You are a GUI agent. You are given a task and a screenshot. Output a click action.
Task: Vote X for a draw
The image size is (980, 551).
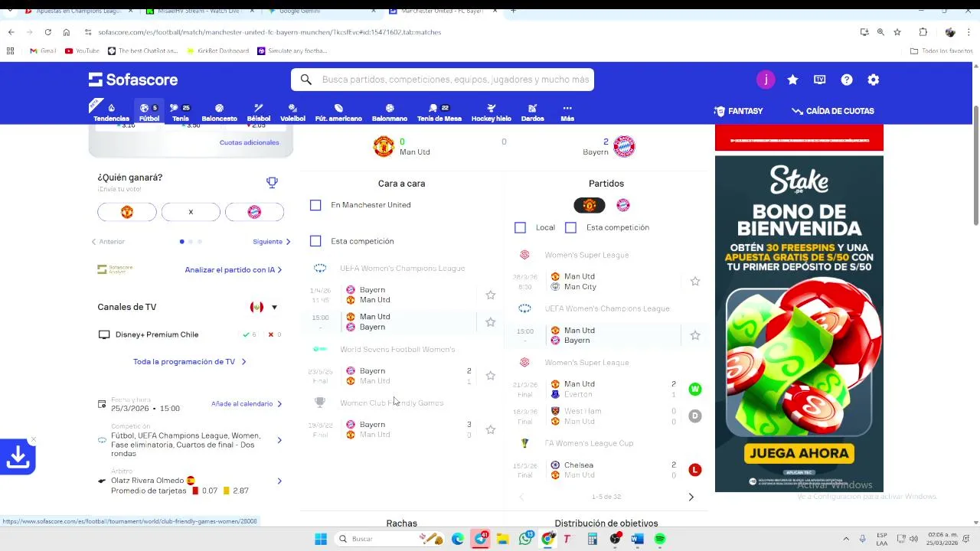(x=191, y=212)
